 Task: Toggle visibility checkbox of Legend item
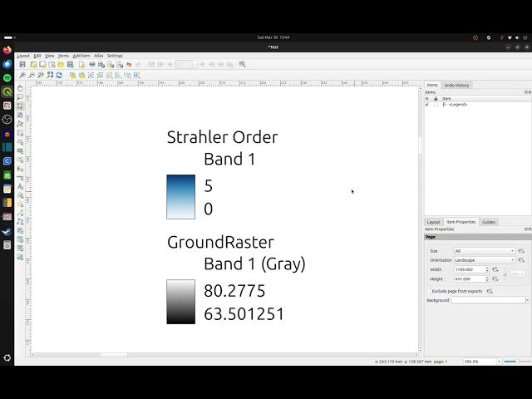[427, 105]
